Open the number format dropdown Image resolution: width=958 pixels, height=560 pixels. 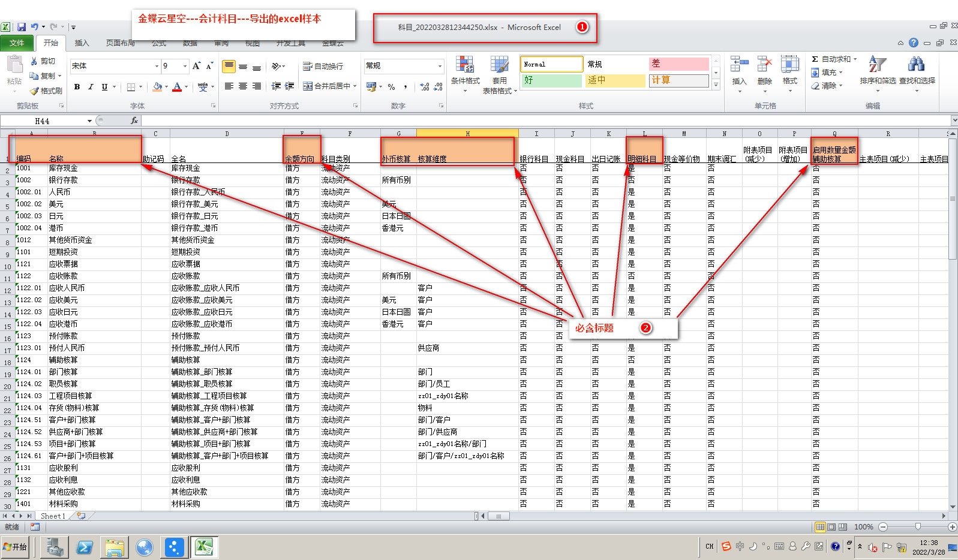(x=440, y=66)
